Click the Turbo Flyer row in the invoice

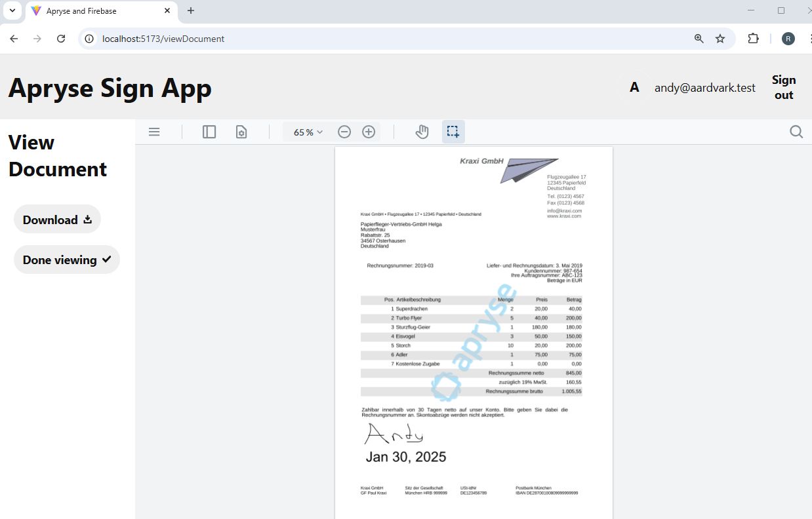click(472, 318)
